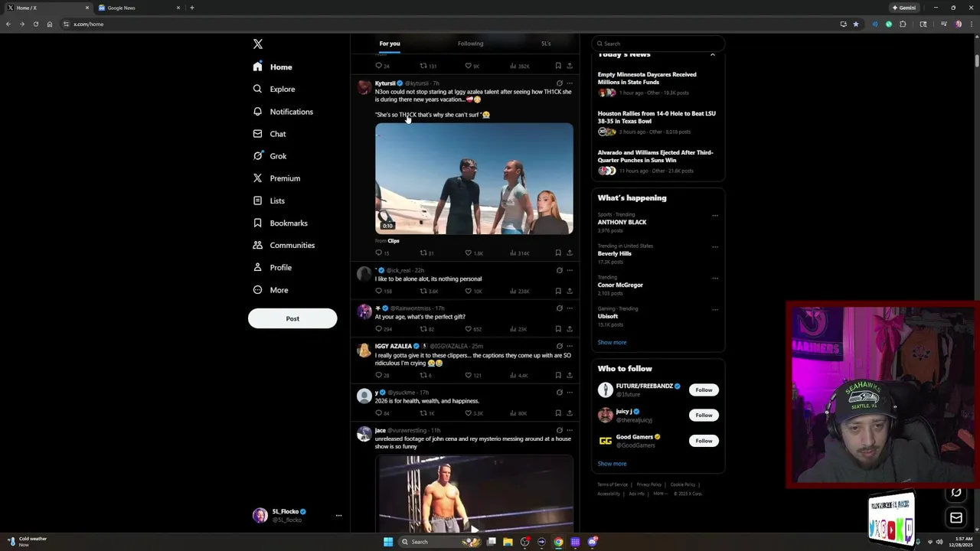Open the More menu in the left sidebar

[x=270, y=290]
